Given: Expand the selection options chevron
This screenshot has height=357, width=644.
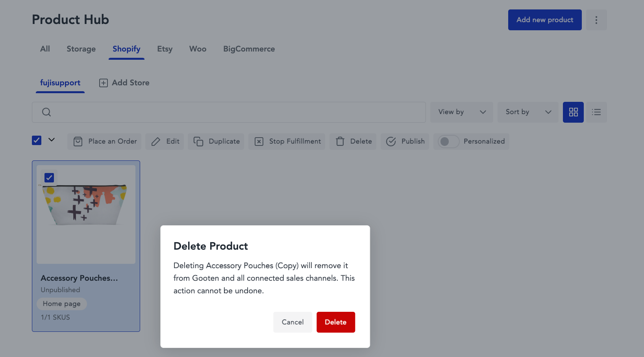Looking at the screenshot, I should tap(52, 140).
